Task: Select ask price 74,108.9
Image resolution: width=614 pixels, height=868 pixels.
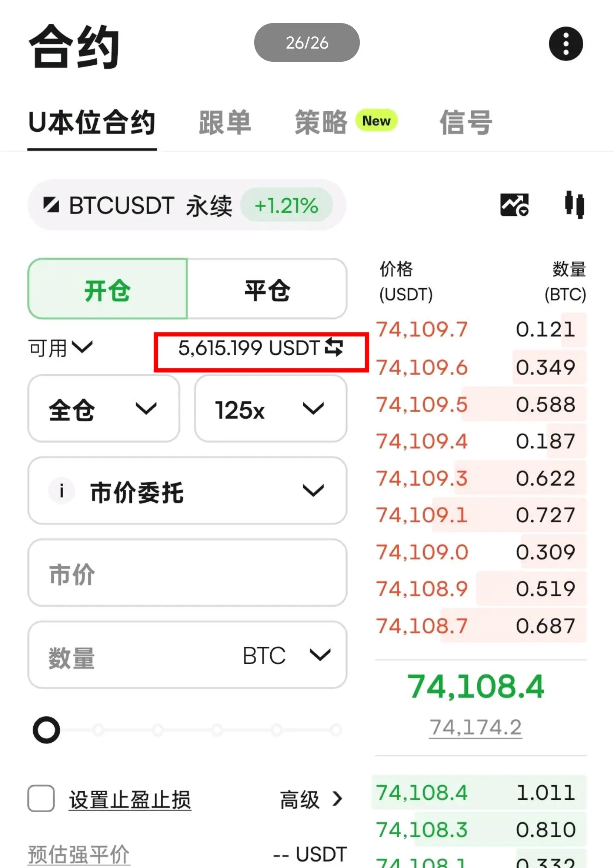Action: pos(422,589)
